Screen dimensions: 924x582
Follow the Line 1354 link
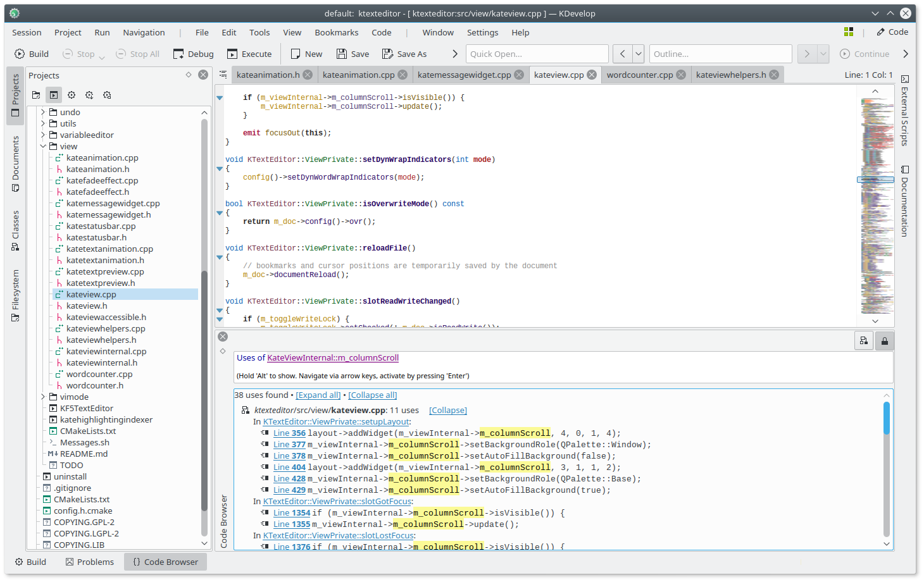pyautogui.click(x=292, y=512)
